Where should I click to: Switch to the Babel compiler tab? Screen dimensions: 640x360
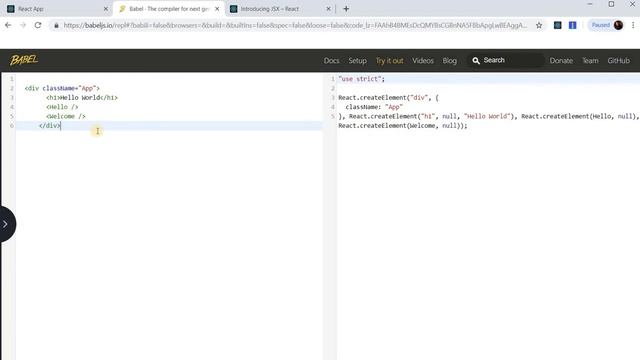click(169, 9)
